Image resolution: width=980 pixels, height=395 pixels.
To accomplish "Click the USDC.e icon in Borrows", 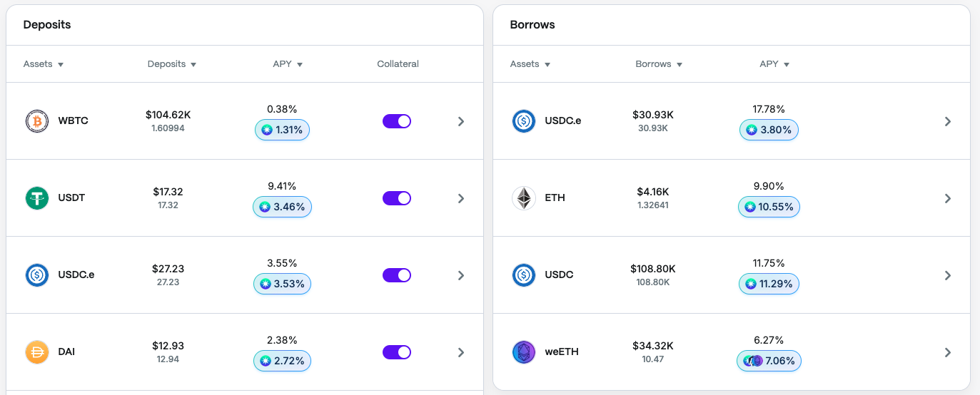I will click(x=524, y=121).
